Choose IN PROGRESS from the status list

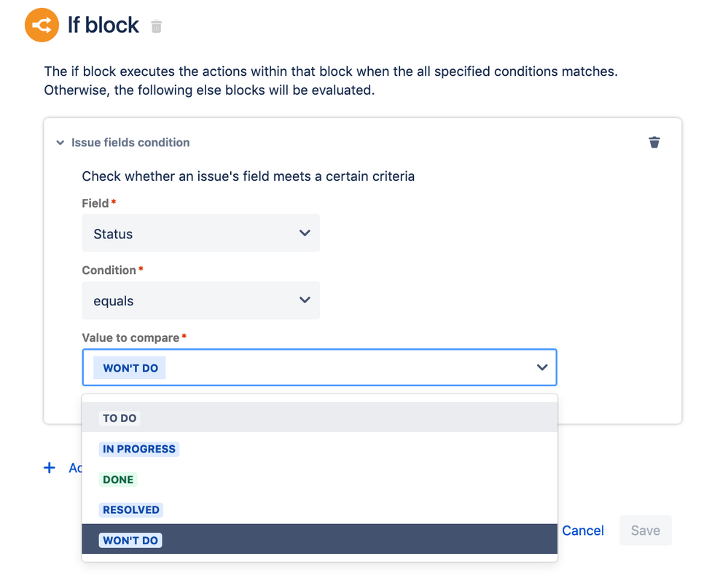(x=138, y=449)
